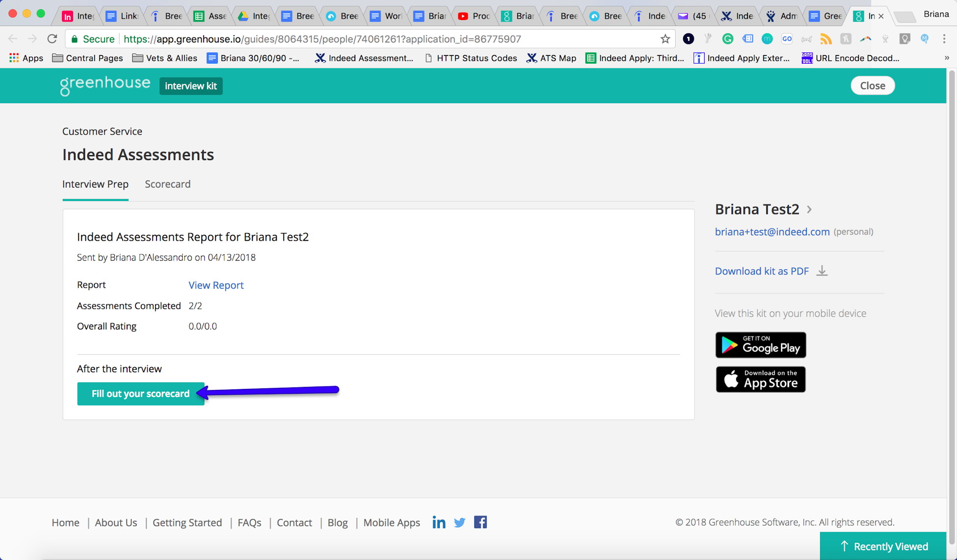Open Greenhouse Facebook icon in footer

point(480,522)
